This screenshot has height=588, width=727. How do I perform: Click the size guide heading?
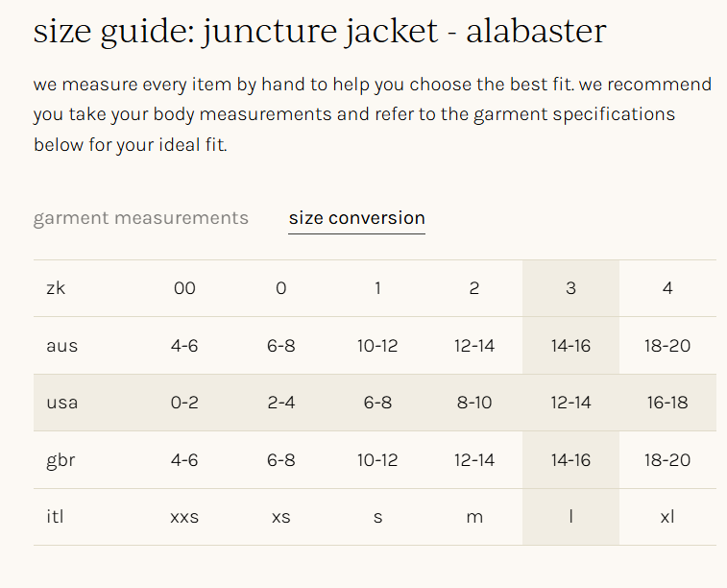pos(320,32)
